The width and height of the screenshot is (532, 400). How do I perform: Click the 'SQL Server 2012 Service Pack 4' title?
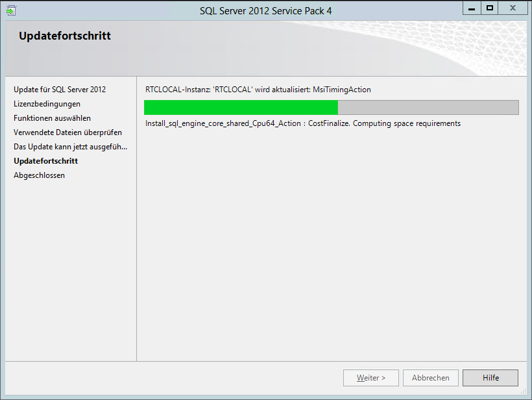pos(265,11)
